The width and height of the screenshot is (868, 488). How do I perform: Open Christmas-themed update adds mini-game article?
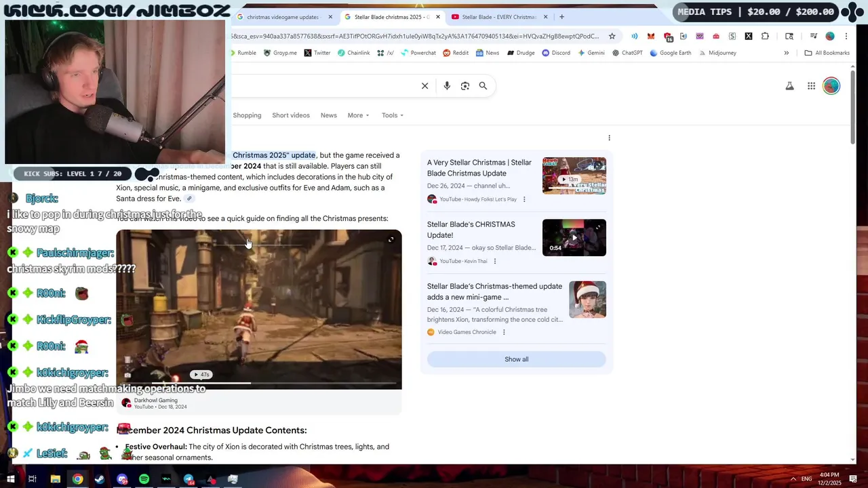click(494, 291)
